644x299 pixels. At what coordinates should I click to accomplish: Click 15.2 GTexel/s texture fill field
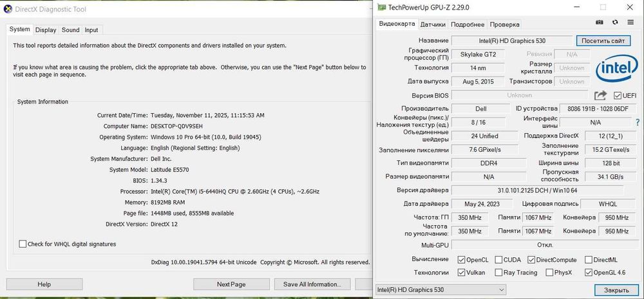pos(611,150)
